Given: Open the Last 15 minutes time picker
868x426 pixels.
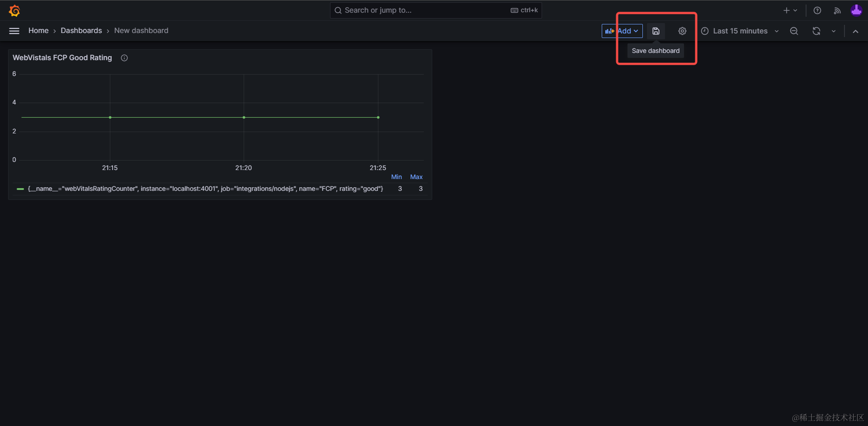Looking at the screenshot, I should coord(740,31).
